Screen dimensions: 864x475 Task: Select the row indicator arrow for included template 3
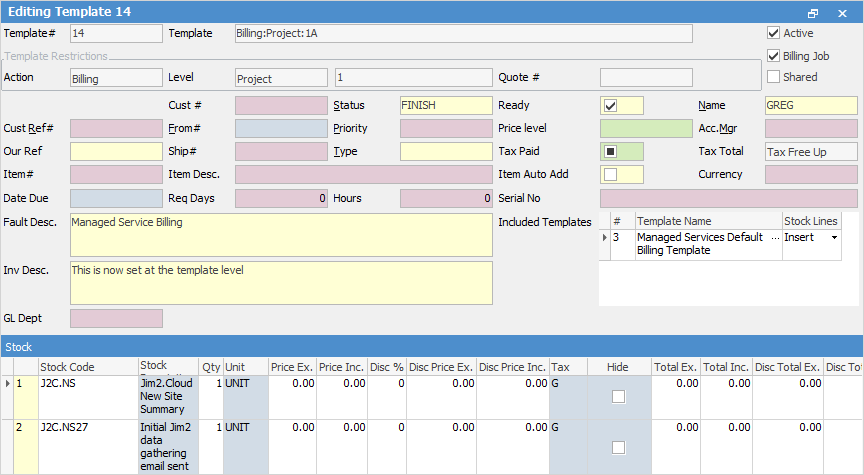coord(603,238)
